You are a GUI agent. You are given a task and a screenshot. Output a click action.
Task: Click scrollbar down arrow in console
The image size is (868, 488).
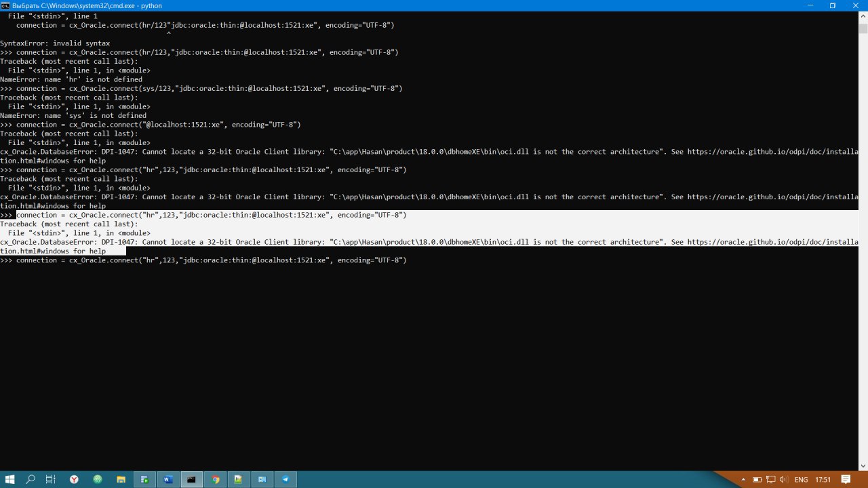[x=863, y=466]
